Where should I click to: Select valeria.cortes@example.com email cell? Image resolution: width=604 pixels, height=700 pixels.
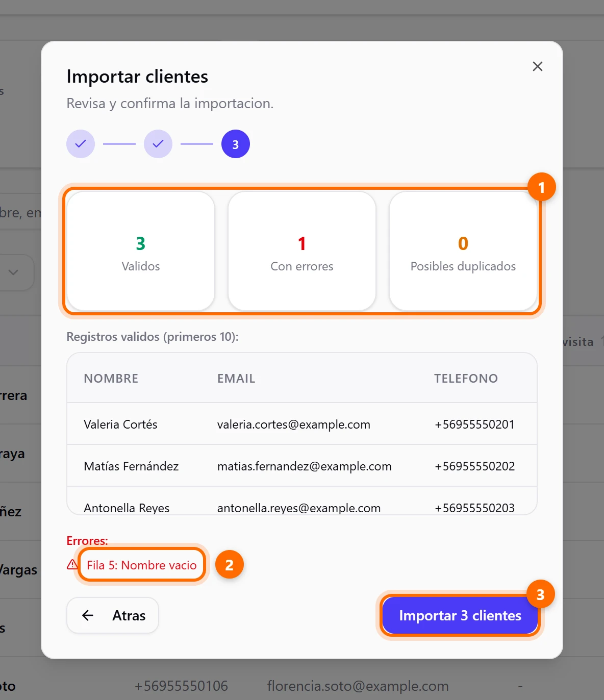pos(294,424)
